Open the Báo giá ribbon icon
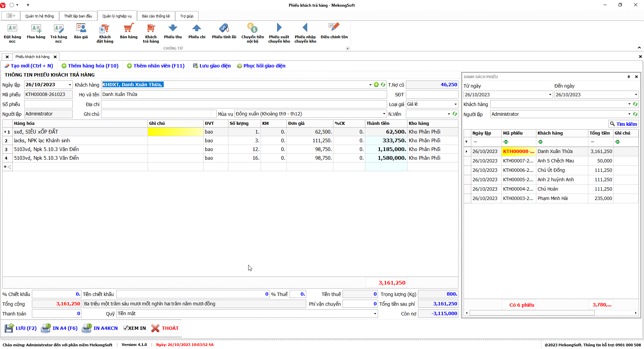Screen dimensions: 644x349 click(x=81, y=29)
